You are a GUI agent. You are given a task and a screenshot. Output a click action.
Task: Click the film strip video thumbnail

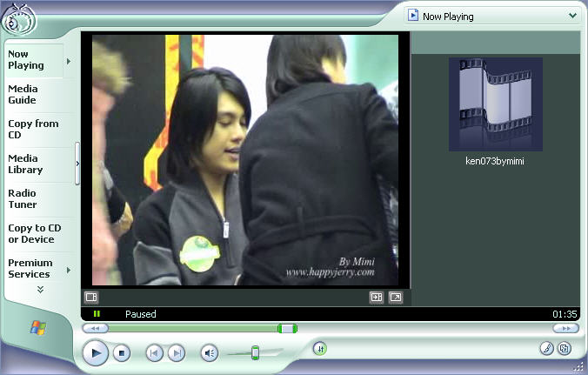click(x=496, y=104)
